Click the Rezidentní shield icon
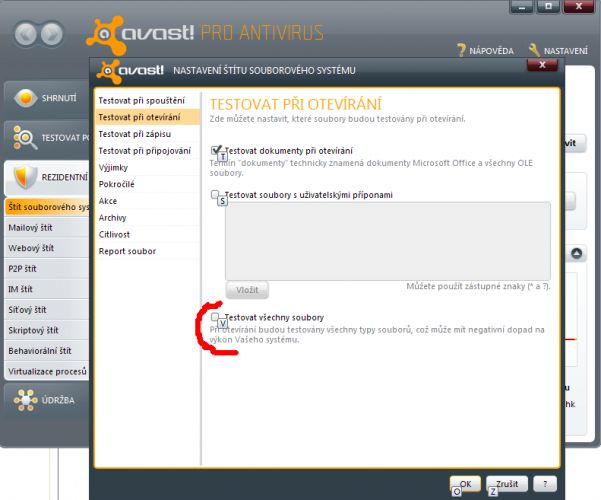 (25, 177)
